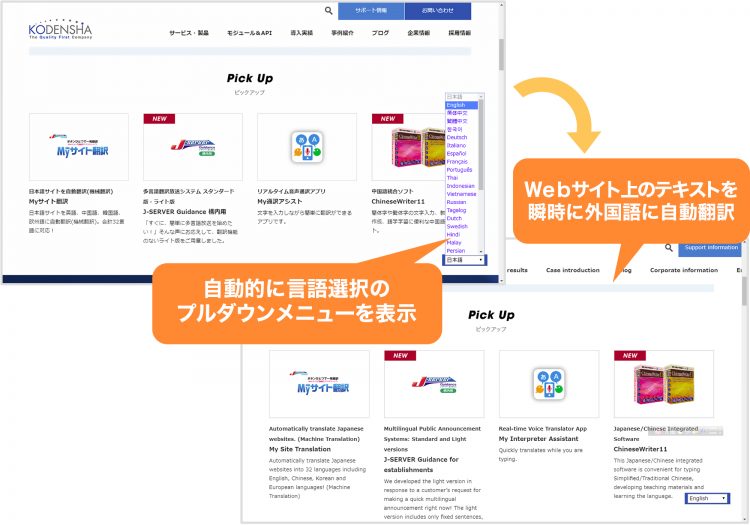Click the Japanese page vertical scrollbar thumb
The image size is (750, 525).
[501, 55]
